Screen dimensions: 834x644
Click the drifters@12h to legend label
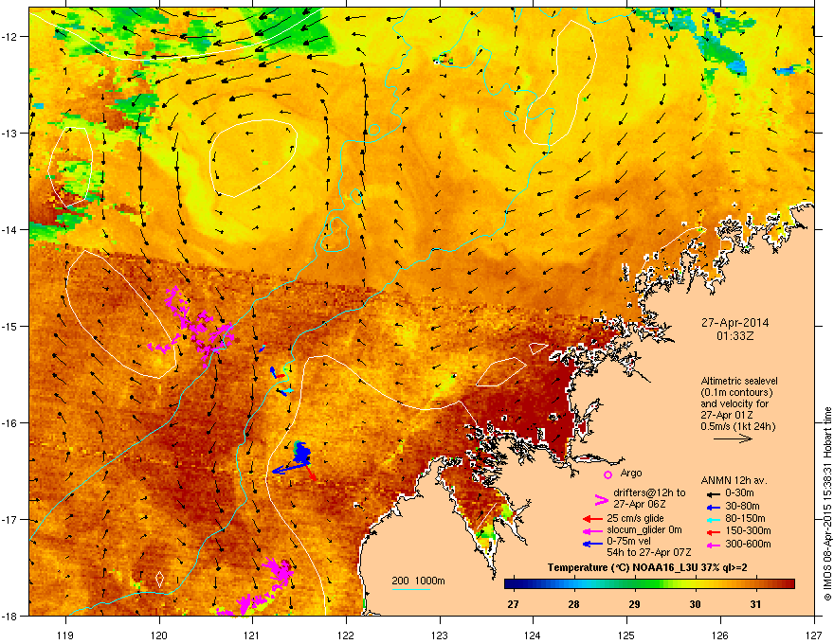[x=649, y=493]
